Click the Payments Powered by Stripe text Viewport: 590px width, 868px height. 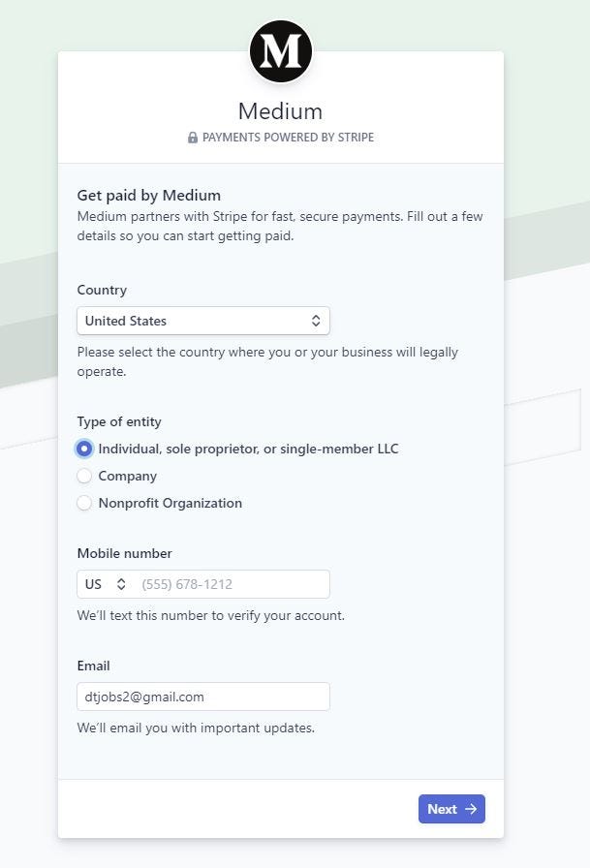click(288, 138)
